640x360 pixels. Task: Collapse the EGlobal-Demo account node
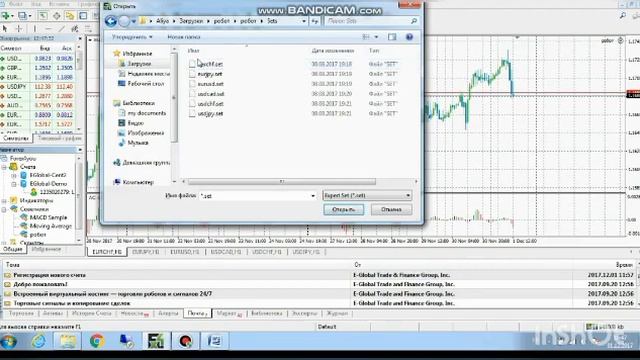(x=13, y=184)
